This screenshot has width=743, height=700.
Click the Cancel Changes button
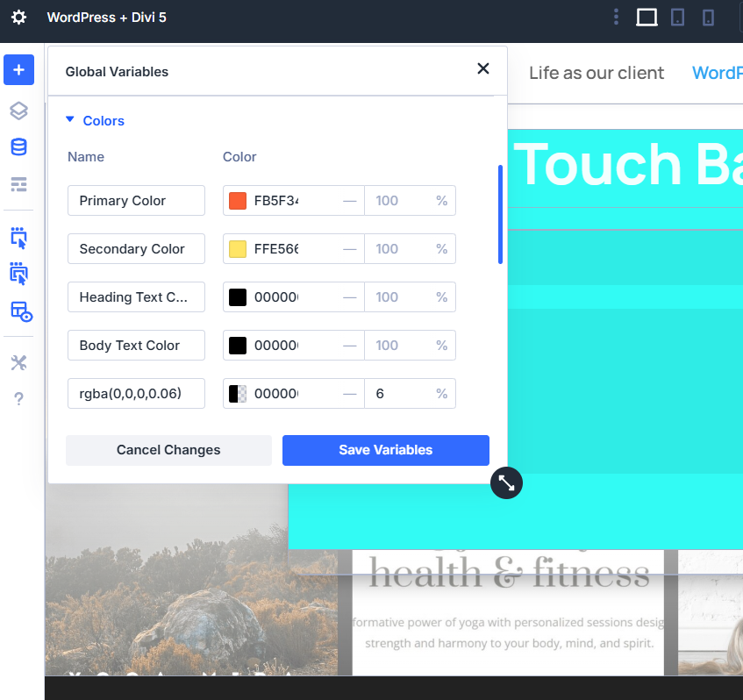coord(168,450)
